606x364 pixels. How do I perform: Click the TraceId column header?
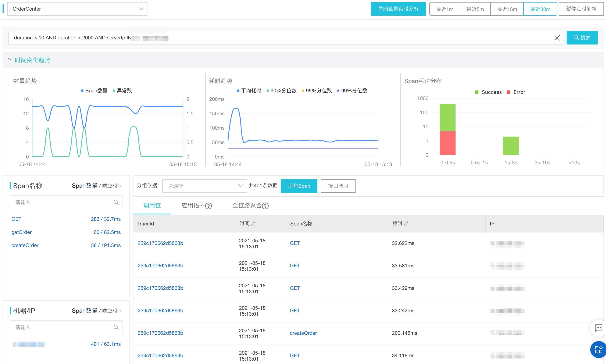coord(146,224)
